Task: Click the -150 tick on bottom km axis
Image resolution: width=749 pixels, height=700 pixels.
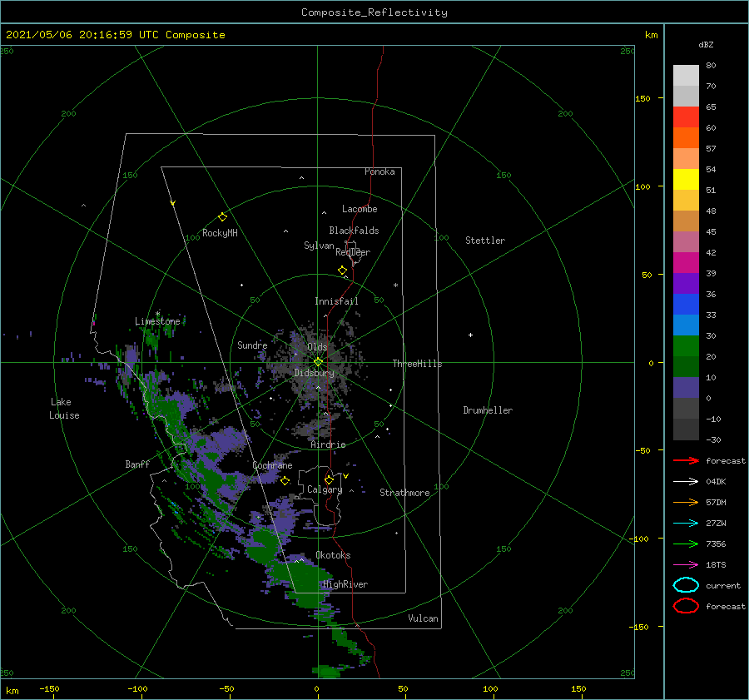Action: tap(49, 688)
